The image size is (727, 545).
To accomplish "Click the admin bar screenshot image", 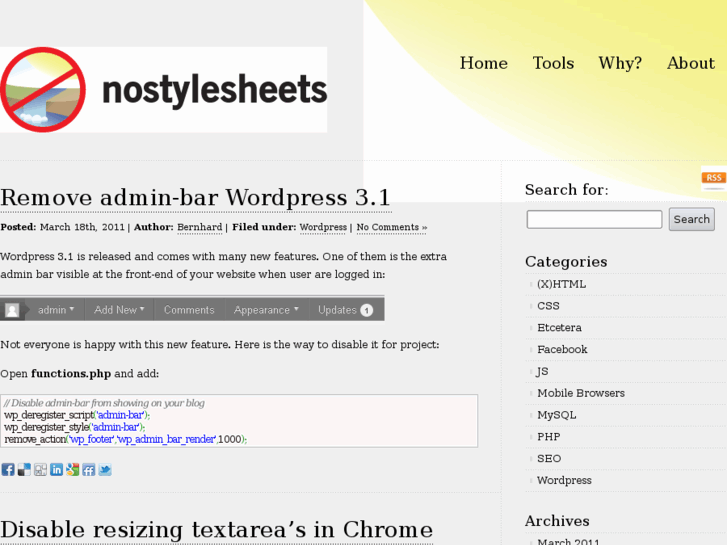I will [x=192, y=308].
